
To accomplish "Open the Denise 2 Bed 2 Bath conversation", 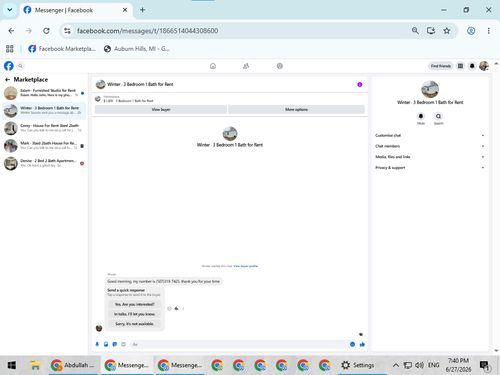I will [x=44, y=163].
